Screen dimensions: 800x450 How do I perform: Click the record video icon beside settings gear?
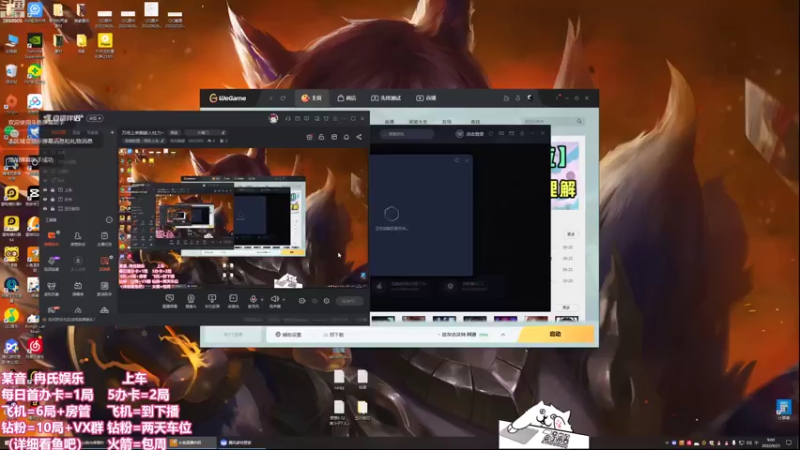point(302,301)
